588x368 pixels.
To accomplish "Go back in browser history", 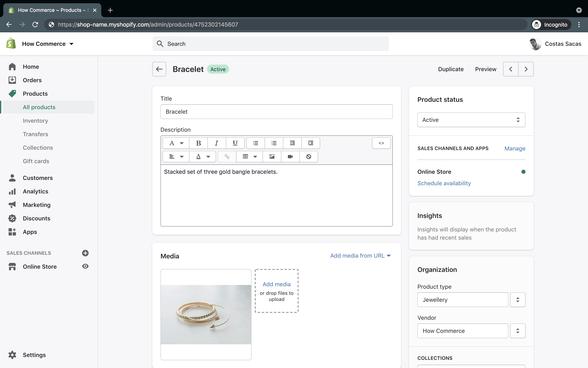I will point(9,25).
